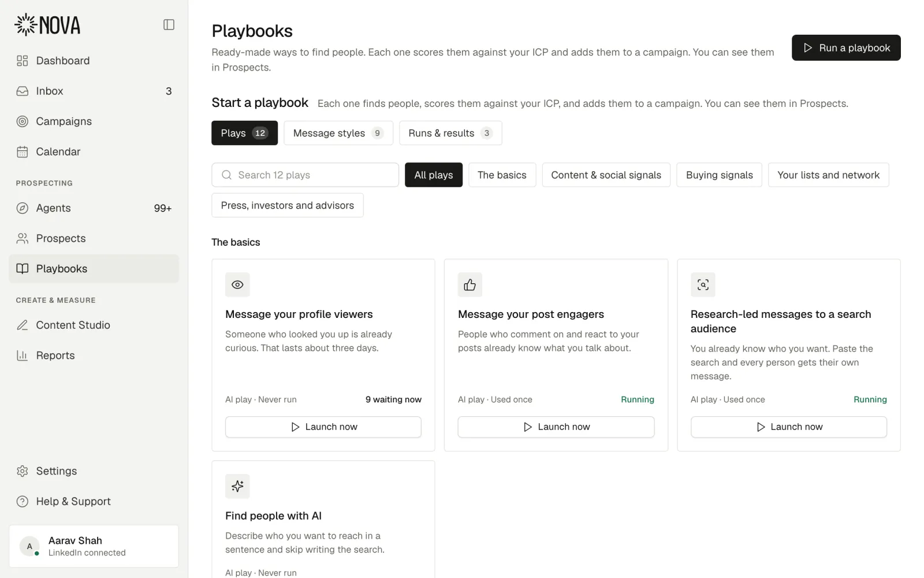Open Reports label in the sidebar
This screenshot has height=578, width=924.
pos(55,355)
